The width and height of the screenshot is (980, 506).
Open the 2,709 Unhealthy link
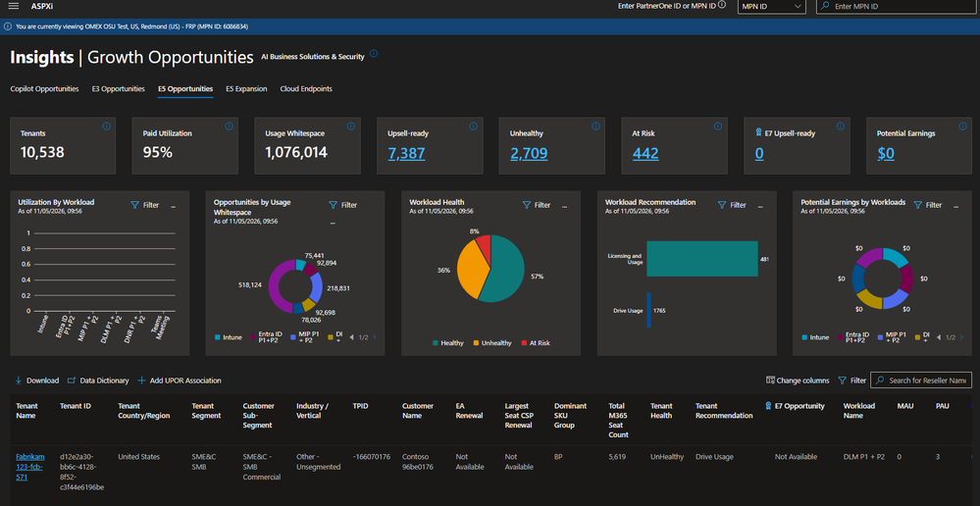pyautogui.click(x=529, y=153)
